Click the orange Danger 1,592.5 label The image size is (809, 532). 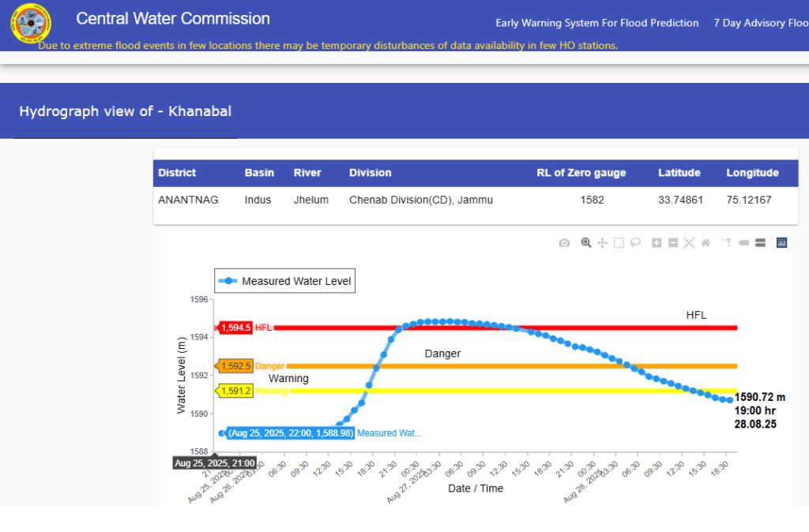[x=234, y=366]
